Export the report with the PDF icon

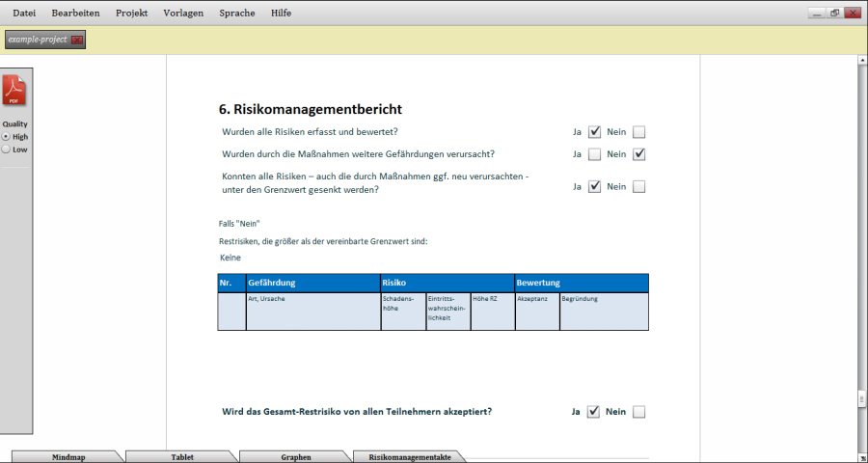14,91
